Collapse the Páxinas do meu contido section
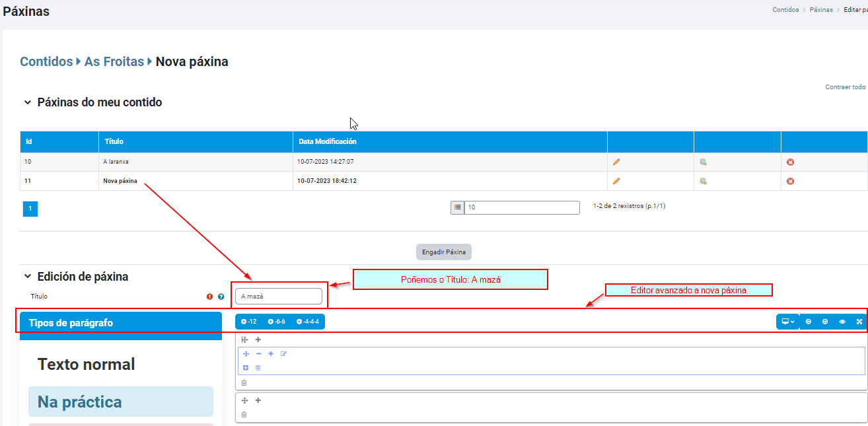Image resolution: width=868 pixels, height=426 pixels. click(28, 103)
